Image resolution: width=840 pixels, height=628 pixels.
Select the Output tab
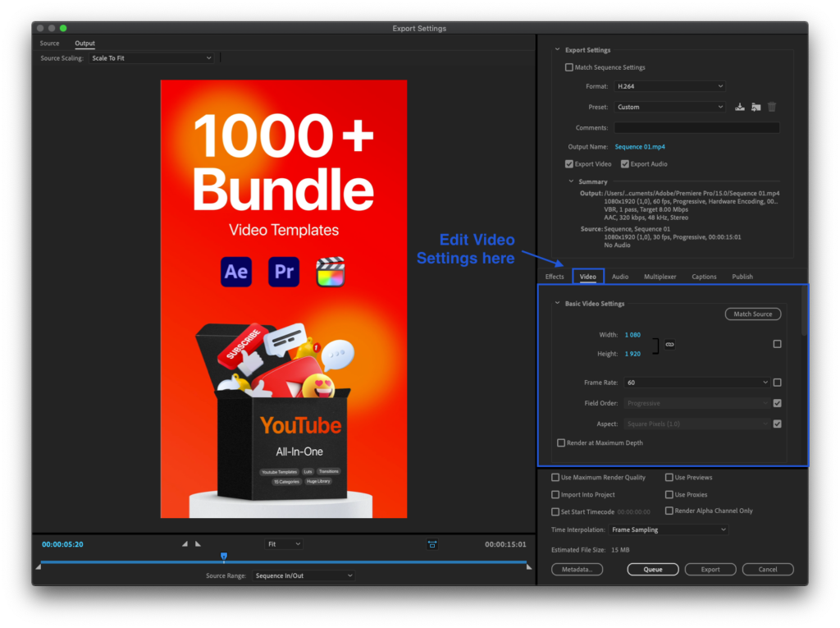click(84, 44)
